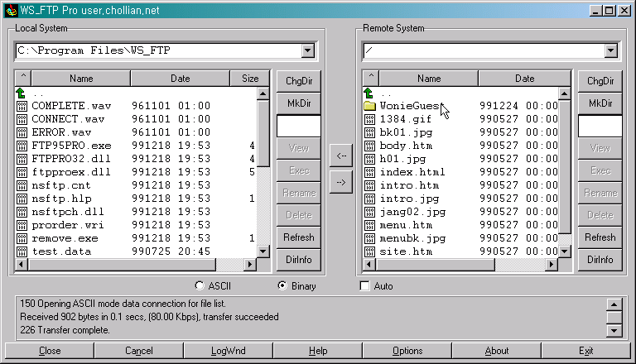Sort local list by Name column
This screenshot has width=636, height=364.
click(81, 79)
